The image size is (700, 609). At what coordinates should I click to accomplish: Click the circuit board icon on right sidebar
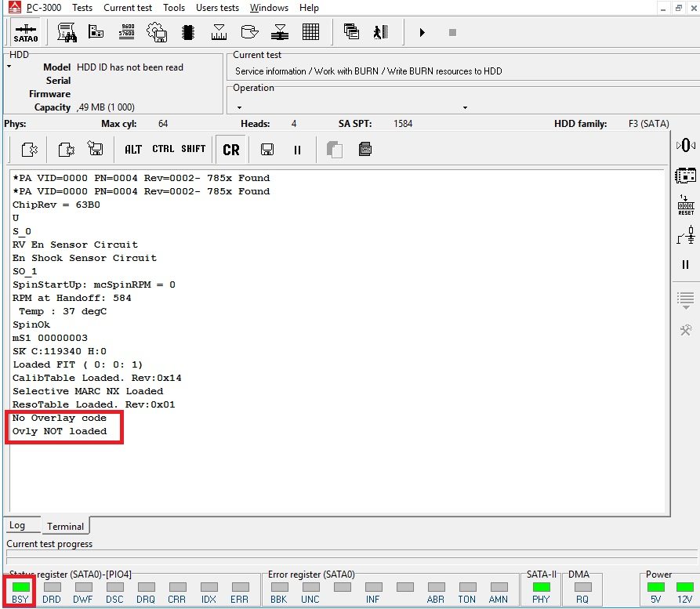point(686,176)
